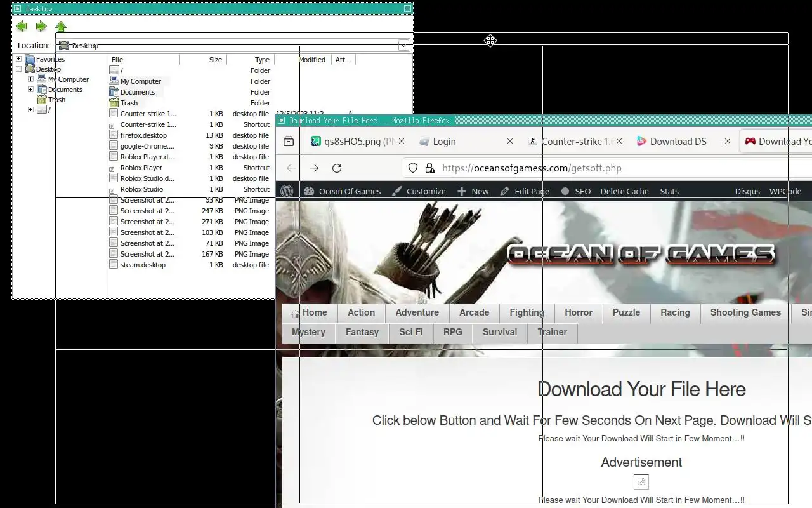Open Disqus in the admin bar

pyautogui.click(x=748, y=191)
